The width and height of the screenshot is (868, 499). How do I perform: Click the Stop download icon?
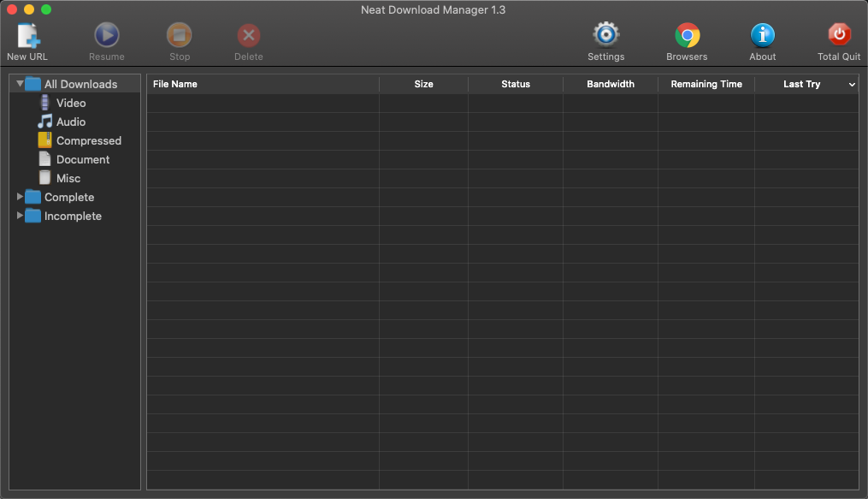180,35
